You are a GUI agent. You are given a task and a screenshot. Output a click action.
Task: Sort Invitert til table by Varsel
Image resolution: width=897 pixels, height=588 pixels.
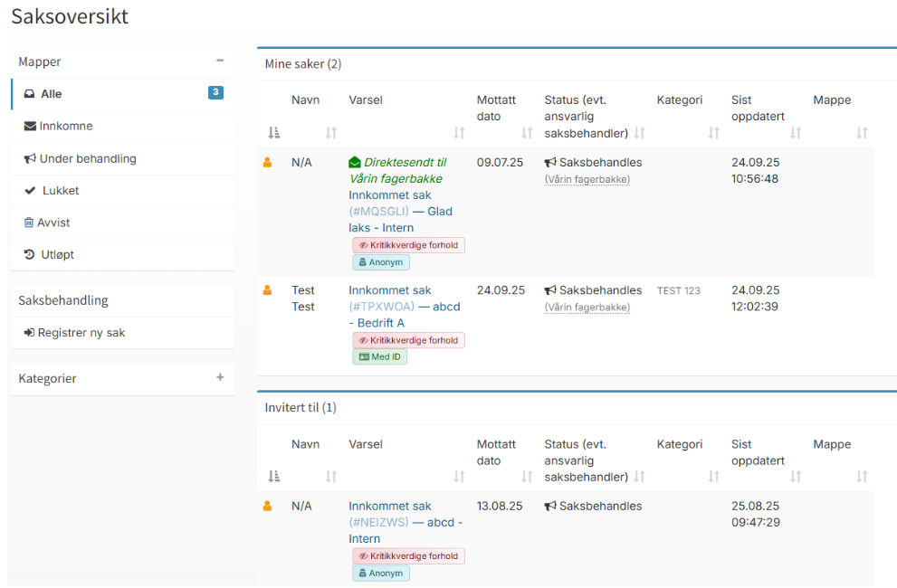[459, 477]
